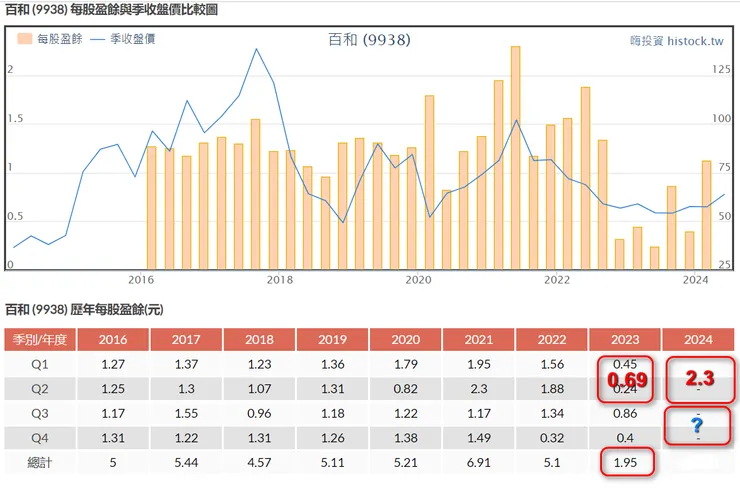Screen dimensions: 740x490
Task: Click the 2018 column header
Action: coord(259,339)
